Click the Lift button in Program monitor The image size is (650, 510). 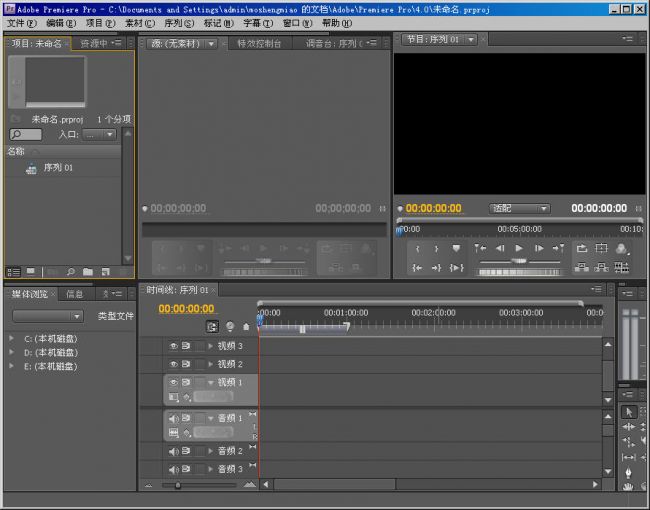[581, 267]
